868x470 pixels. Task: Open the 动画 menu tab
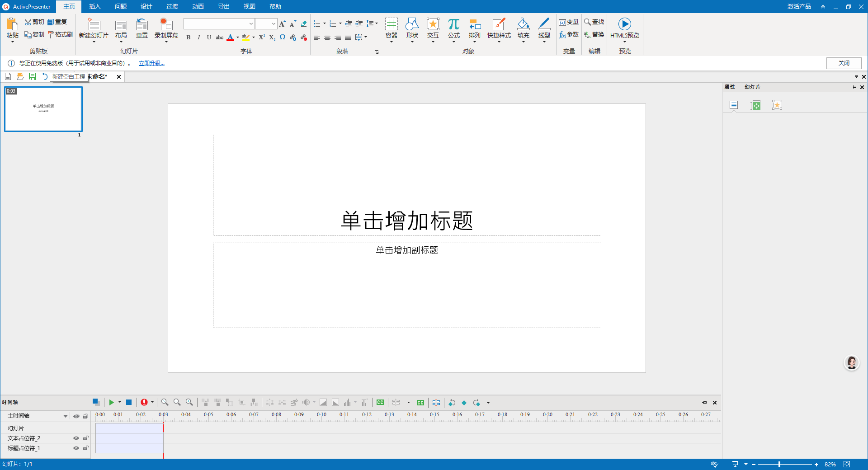[198, 6]
